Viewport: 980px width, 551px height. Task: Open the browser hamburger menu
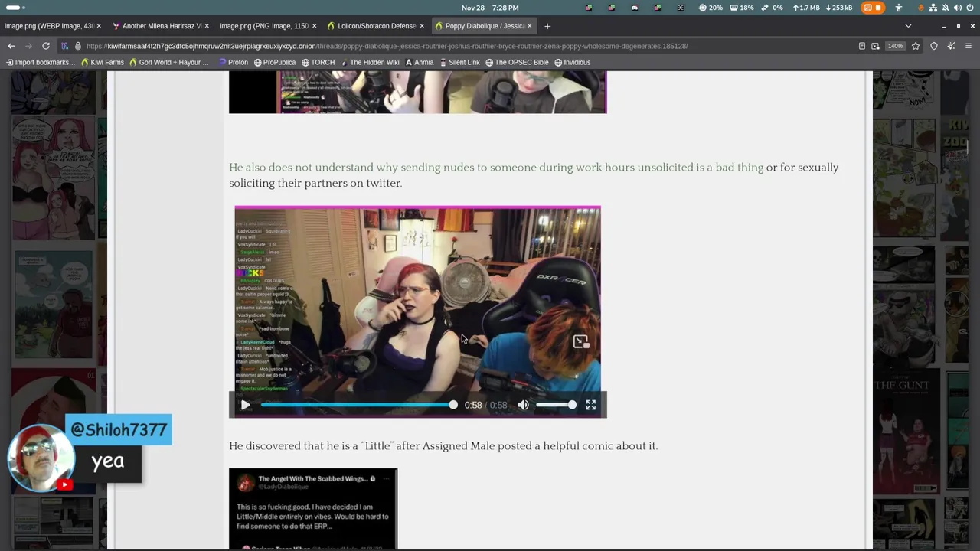point(969,46)
